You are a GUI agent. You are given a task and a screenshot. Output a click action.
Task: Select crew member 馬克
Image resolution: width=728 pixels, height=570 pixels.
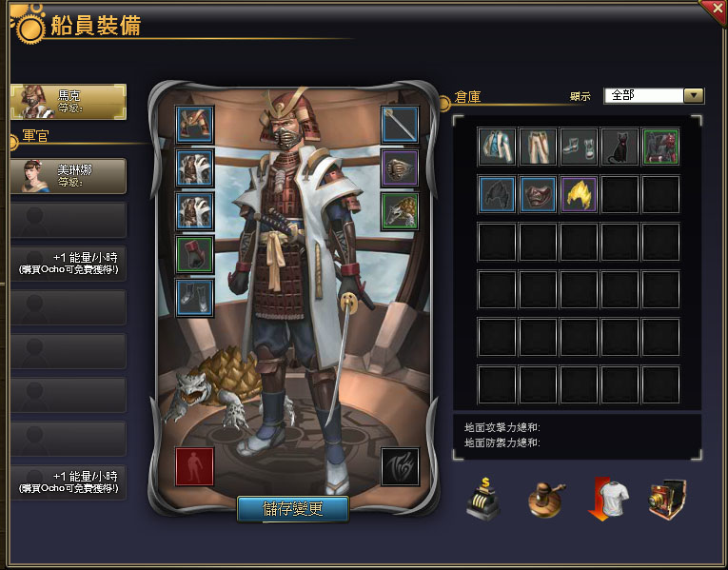click(69, 102)
